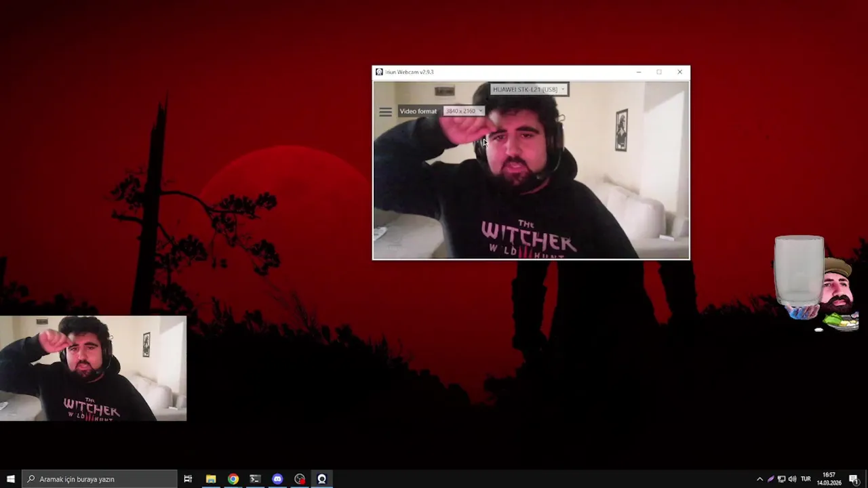
Task: Open the OBS Studio taskbar icon
Action: coord(300,479)
